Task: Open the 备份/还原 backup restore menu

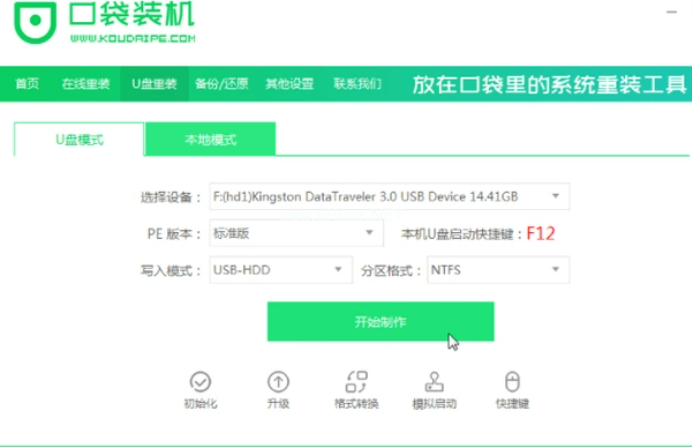Action: 221,84
